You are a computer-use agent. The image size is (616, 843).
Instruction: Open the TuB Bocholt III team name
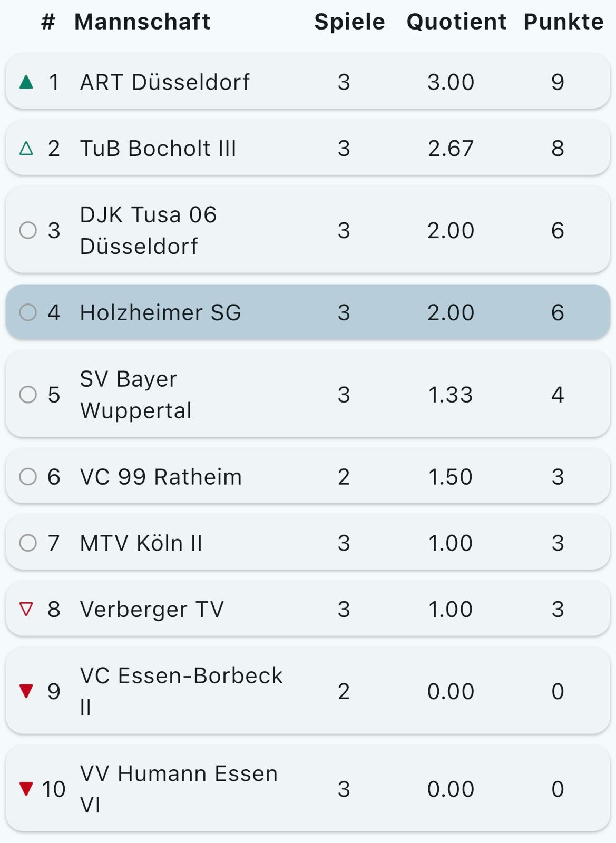point(158,149)
